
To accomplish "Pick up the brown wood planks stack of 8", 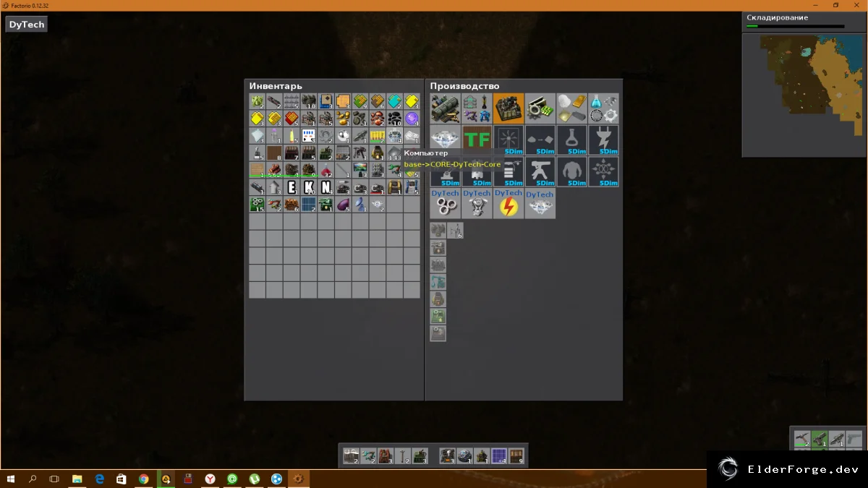I will tap(275, 153).
